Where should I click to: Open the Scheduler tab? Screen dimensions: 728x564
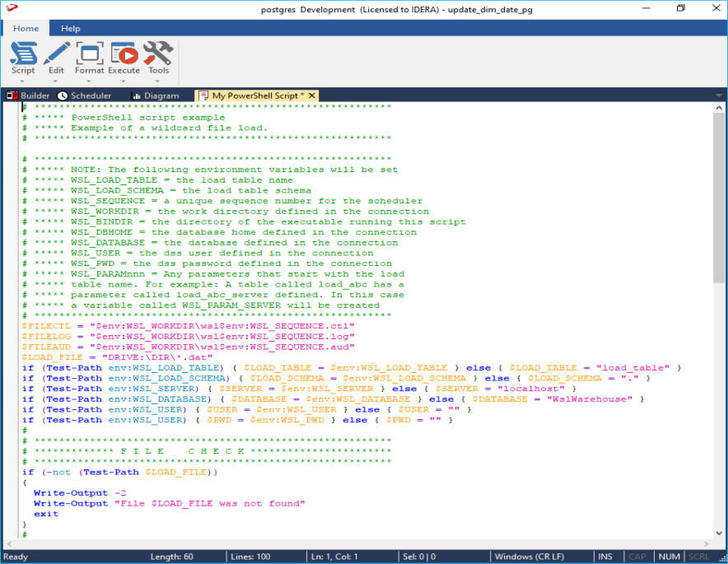85,96
